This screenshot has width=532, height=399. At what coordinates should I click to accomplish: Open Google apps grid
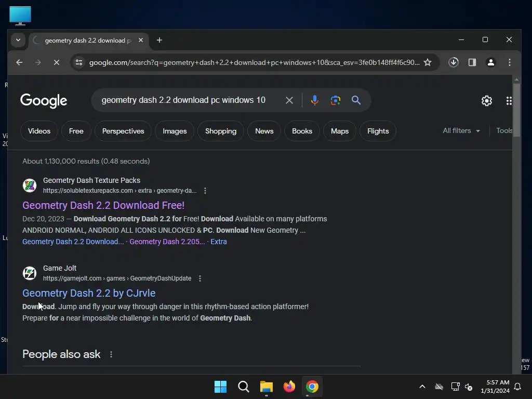pyautogui.click(x=509, y=101)
